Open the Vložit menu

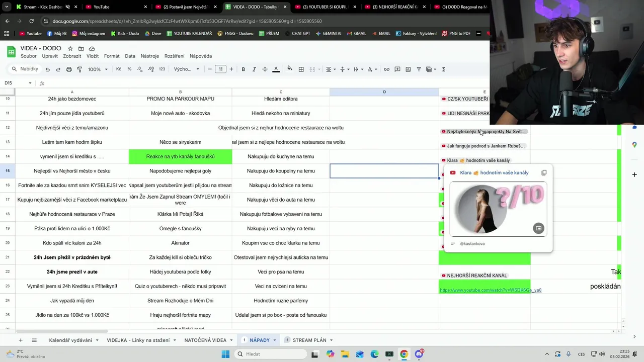coord(93,56)
